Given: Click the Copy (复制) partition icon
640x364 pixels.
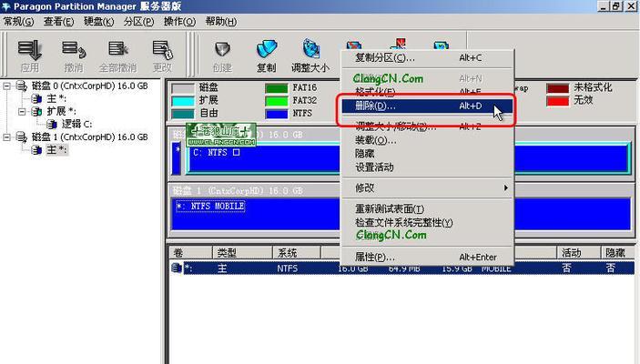Looking at the screenshot, I should 267,49.
